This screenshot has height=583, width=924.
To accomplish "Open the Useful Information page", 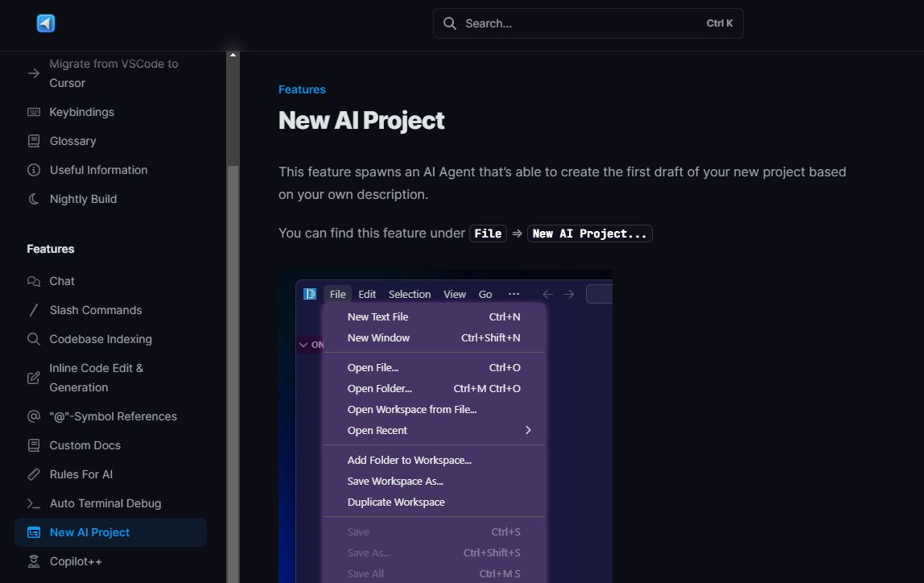I will coord(98,170).
